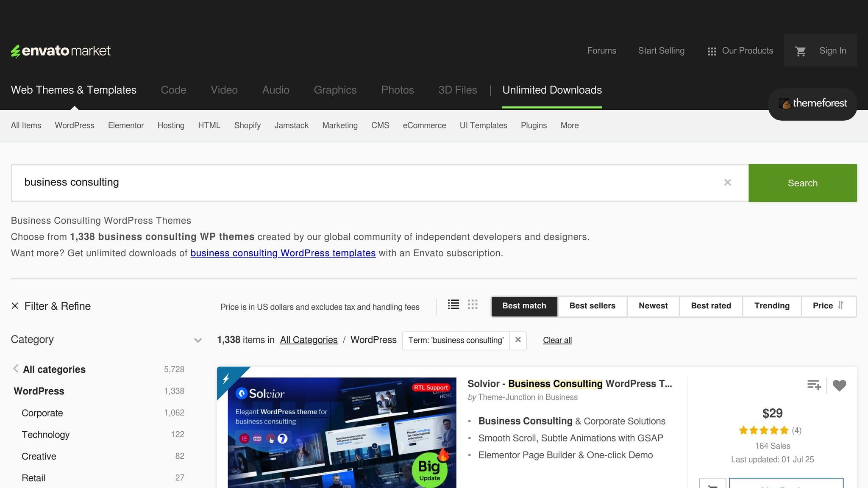Screen dimensions: 868x488
Task: Click the All Categories breadcrumb link
Action: pos(309,340)
